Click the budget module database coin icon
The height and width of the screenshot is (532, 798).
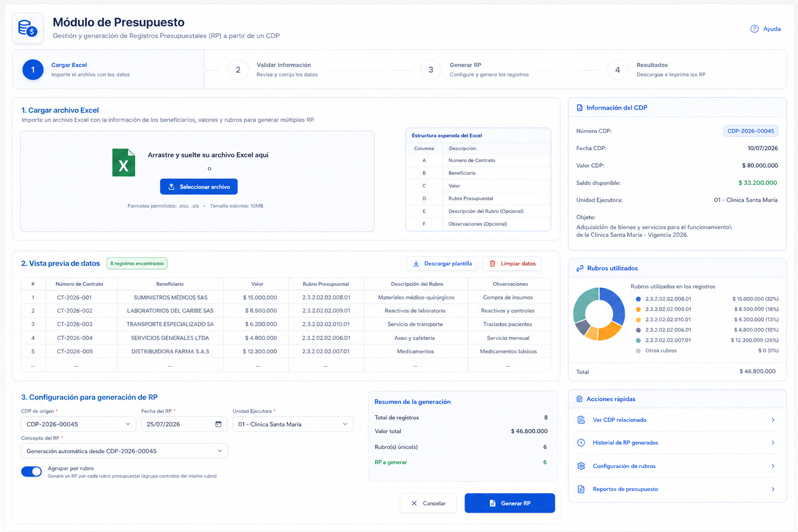pyautogui.click(x=28, y=28)
